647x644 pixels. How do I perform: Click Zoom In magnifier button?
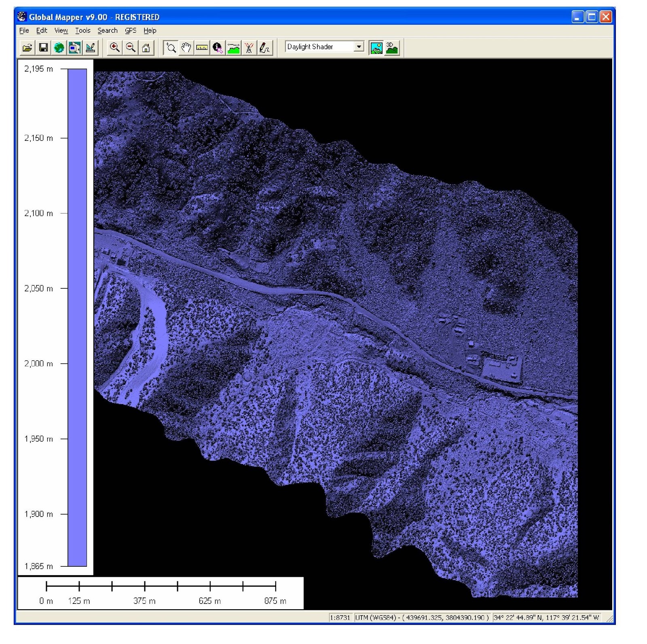pos(114,48)
